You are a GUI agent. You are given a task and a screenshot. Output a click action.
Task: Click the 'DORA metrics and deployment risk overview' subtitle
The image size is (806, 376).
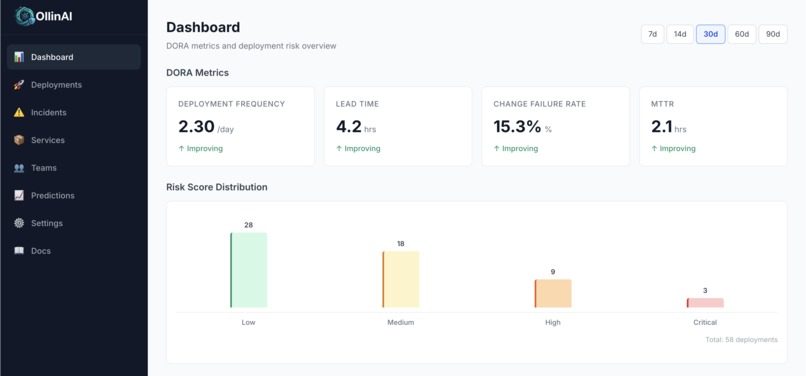coord(251,46)
